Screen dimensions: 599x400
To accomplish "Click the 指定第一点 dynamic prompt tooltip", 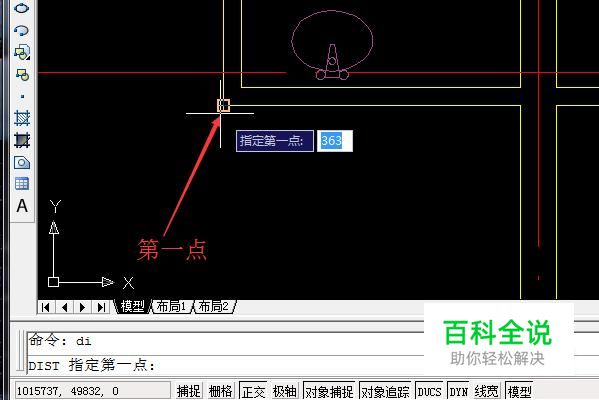I will (x=275, y=141).
